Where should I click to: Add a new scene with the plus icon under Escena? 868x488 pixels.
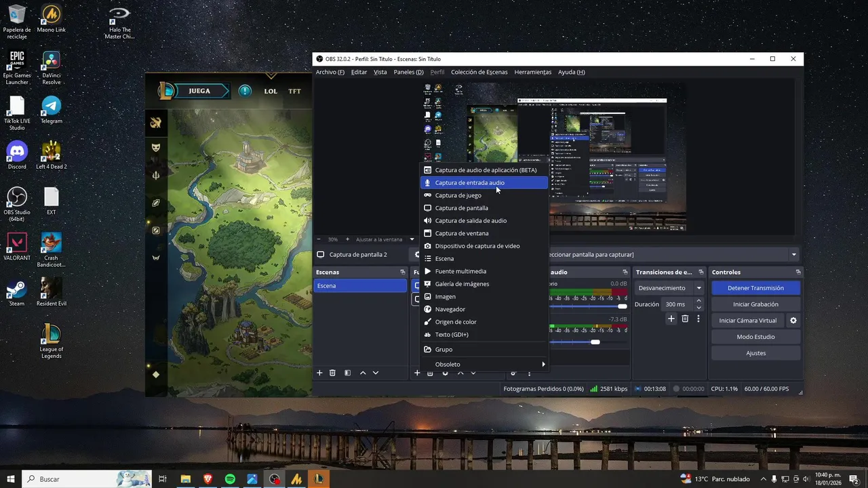319,373
